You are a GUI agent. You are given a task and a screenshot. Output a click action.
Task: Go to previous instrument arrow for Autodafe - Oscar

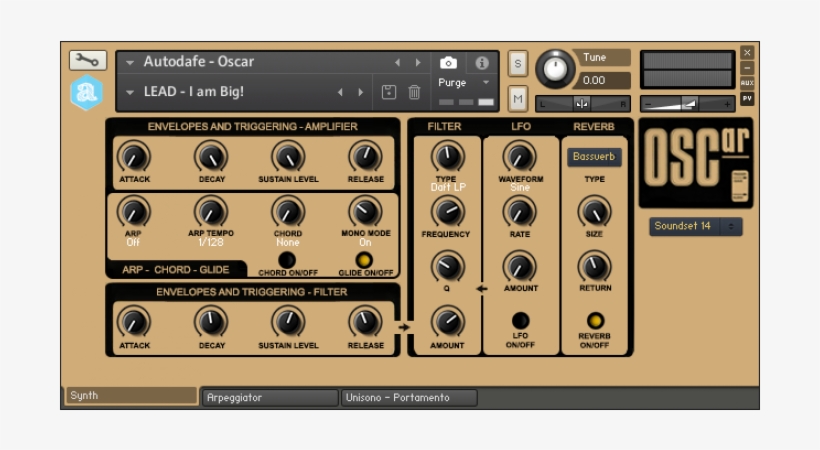pos(397,63)
